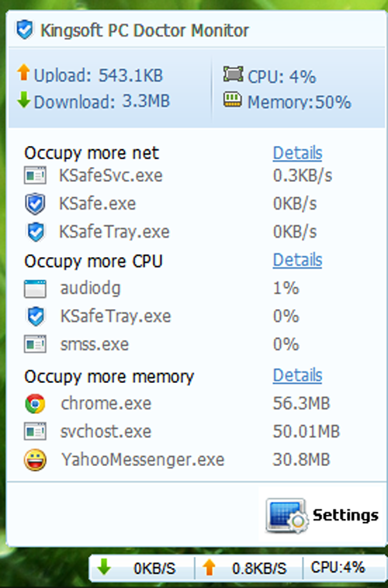Click the taskbar download speed indicator
The height and width of the screenshot is (588, 388).
pos(141,568)
